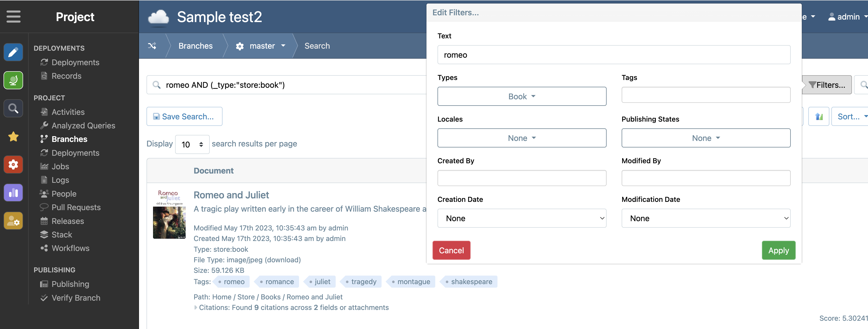Open the user admin icon at sidebar bottom
This screenshot has width=868, height=329.
click(x=13, y=221)
